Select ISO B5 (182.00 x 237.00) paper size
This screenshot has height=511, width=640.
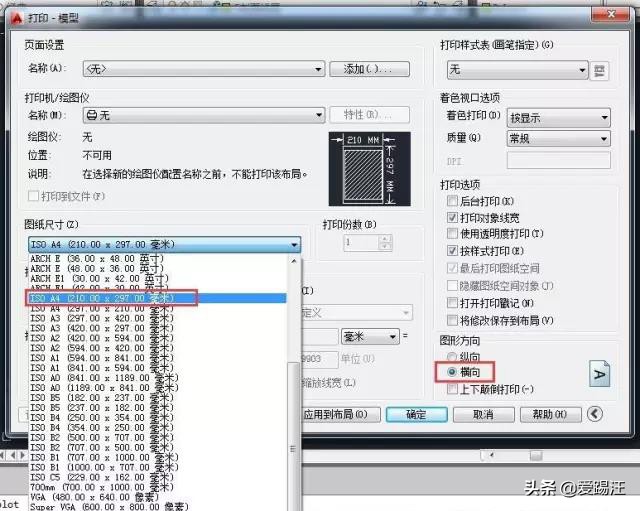[158, 398]
